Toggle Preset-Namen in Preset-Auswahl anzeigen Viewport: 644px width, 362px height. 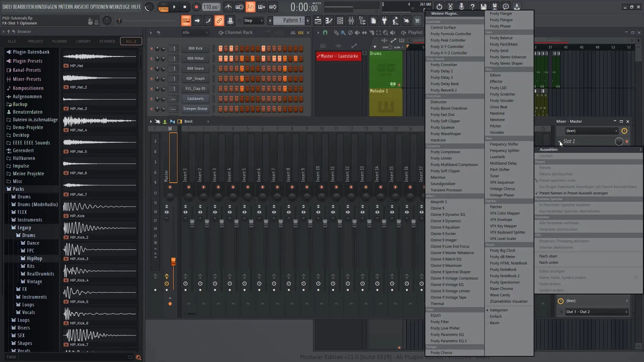(x=573, y=193)
